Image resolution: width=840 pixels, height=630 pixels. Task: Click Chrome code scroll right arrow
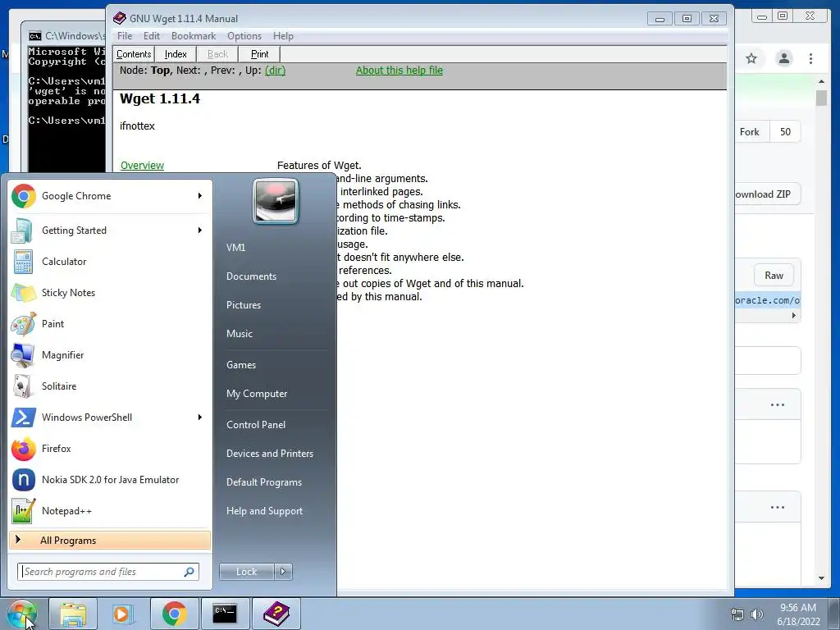pyautogui.click(x=794, y=316)
